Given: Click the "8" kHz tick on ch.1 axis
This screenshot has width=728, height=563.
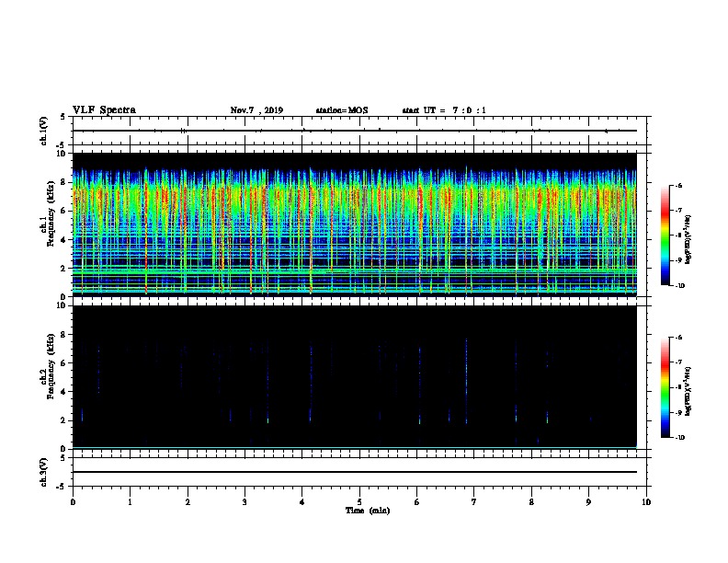Looking at the screenshot, I should (64, 182).
